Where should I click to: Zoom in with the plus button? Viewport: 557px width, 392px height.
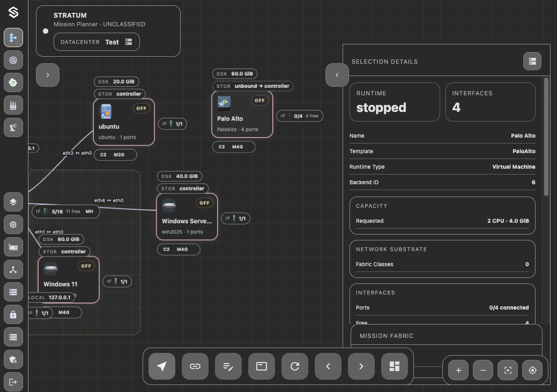pos(458,371)
